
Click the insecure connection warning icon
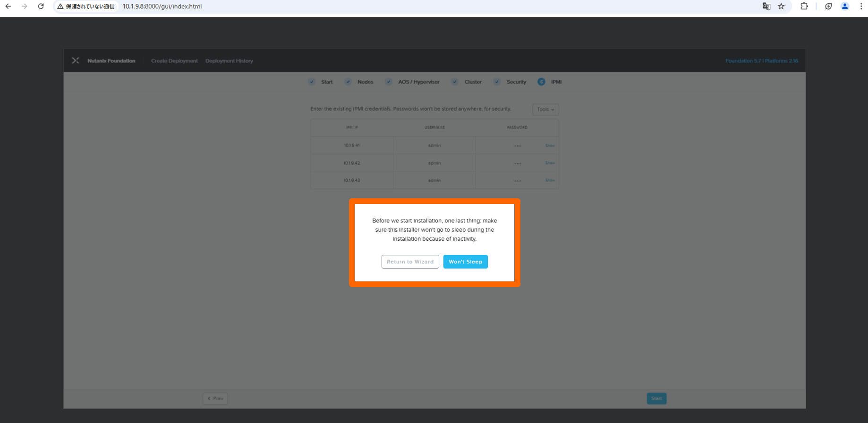pos(60,6)
